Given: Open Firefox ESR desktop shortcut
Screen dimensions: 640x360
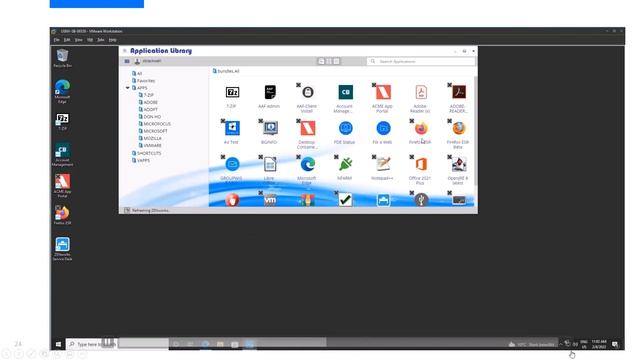Looking at the screenshot, I should [62, 215].
